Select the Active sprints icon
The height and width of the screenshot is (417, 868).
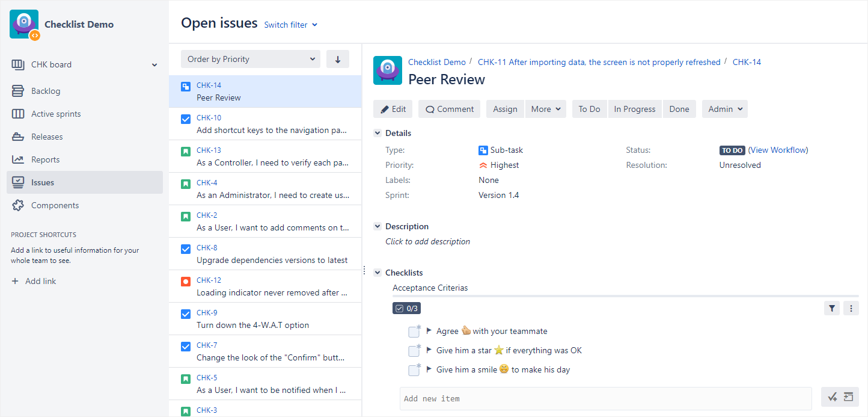tap(17, 113)
